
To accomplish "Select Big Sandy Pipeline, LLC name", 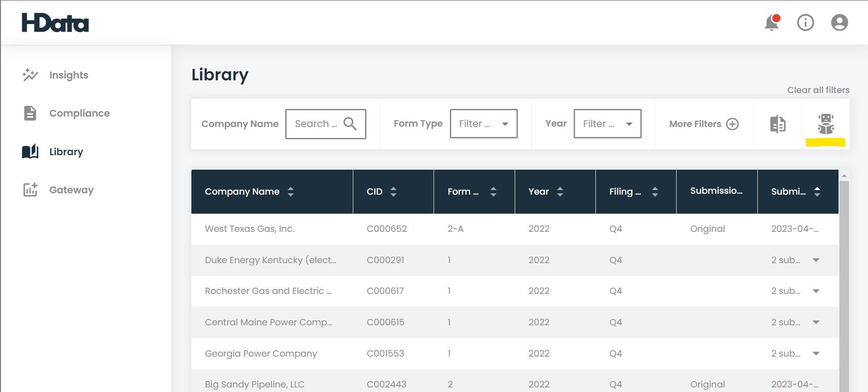I will pyautogui.click(x=254, y=384).
